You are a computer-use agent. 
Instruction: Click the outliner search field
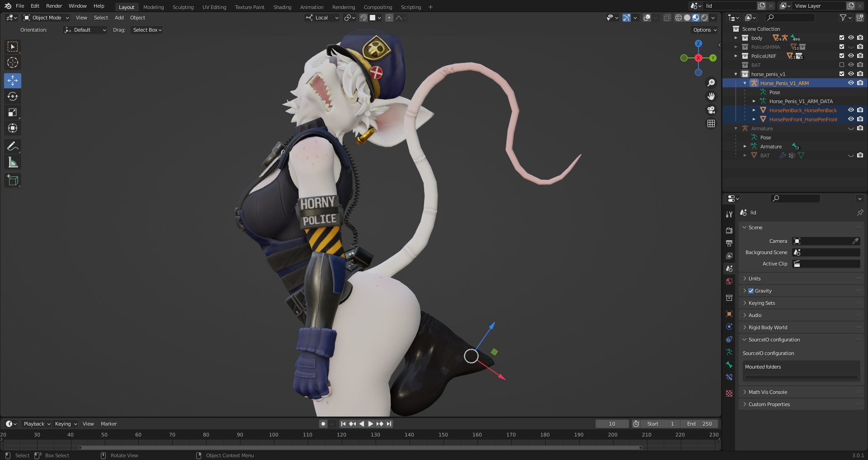click(x=790, y=18)
